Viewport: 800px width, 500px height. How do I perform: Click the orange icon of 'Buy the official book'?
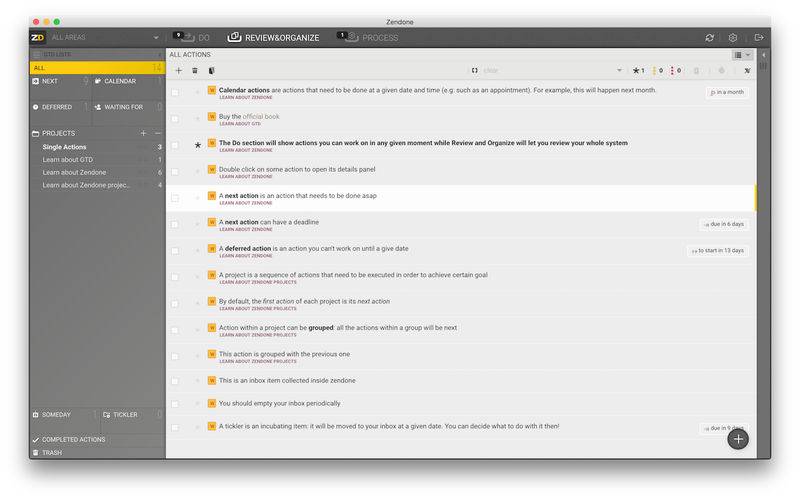coord(212,117)
